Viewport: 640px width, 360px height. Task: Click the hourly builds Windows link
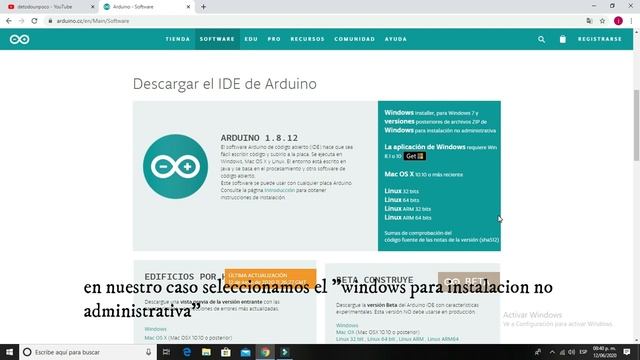(155, 329)
